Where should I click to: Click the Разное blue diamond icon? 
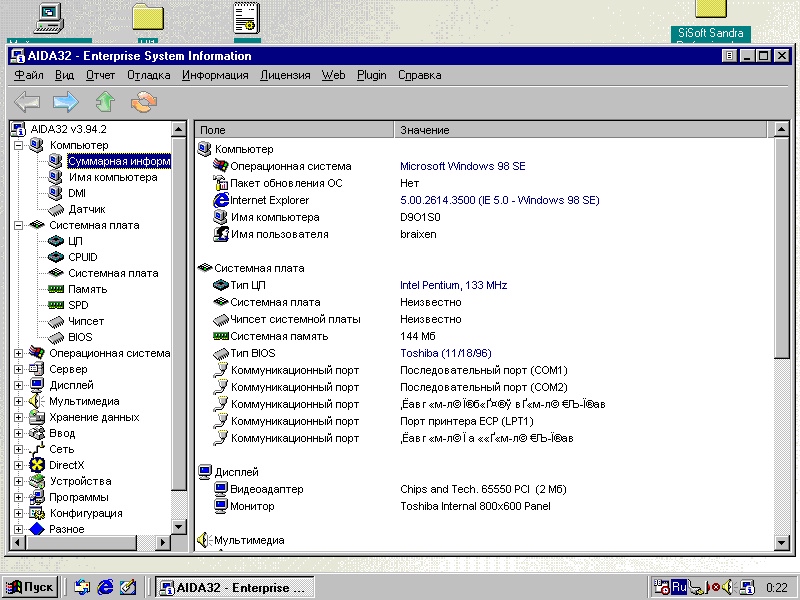click(x=37, y=529)
